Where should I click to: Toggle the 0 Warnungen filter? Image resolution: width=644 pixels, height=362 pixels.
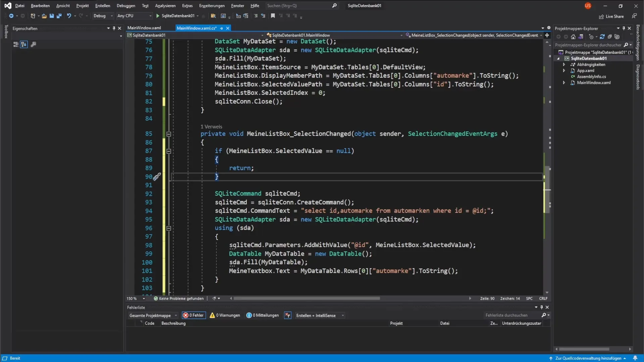tap(225, 315)
